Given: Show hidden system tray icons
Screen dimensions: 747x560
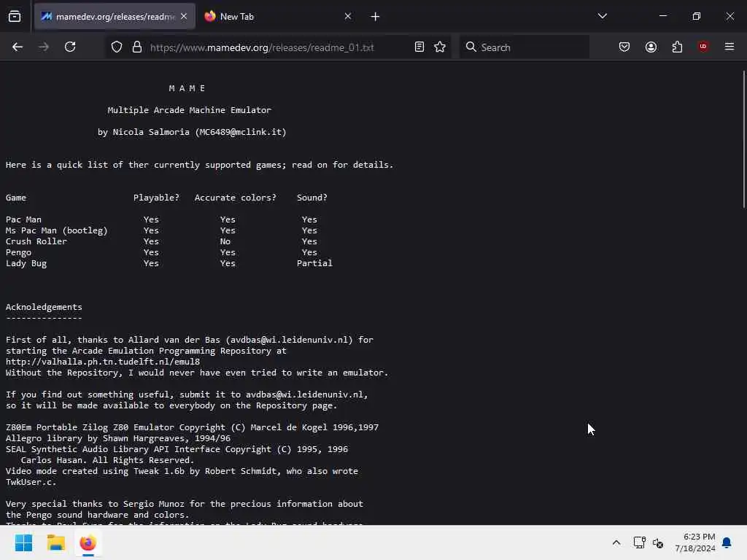Looking at the screenshot, I should tap(616, 542).
